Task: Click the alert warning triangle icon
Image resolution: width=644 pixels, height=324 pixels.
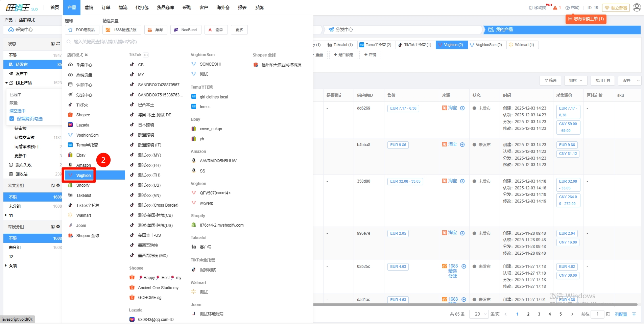Action: [x=555, y=8]
